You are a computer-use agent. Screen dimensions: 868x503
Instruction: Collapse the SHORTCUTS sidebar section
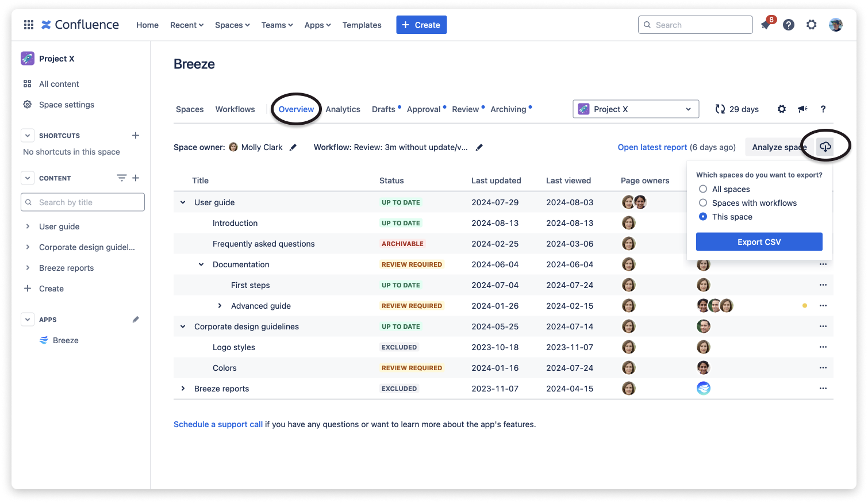(28, 136)
